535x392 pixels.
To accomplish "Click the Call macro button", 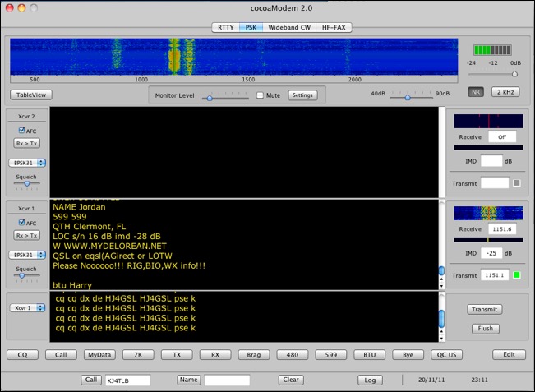I will pos(61,355).
